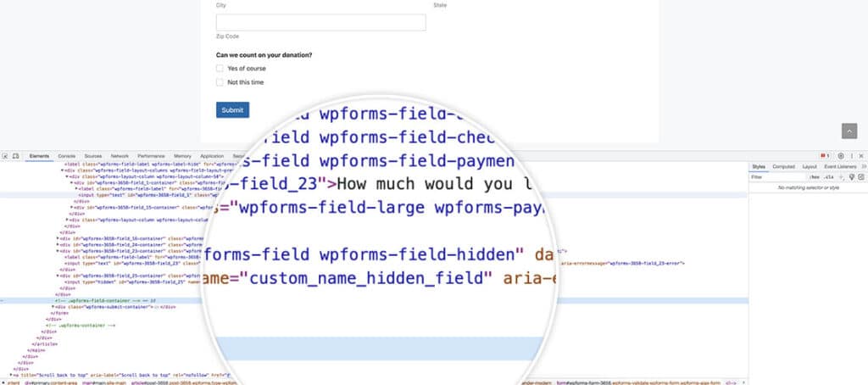
Task: Open the Network tab
Action: point(120,156)
